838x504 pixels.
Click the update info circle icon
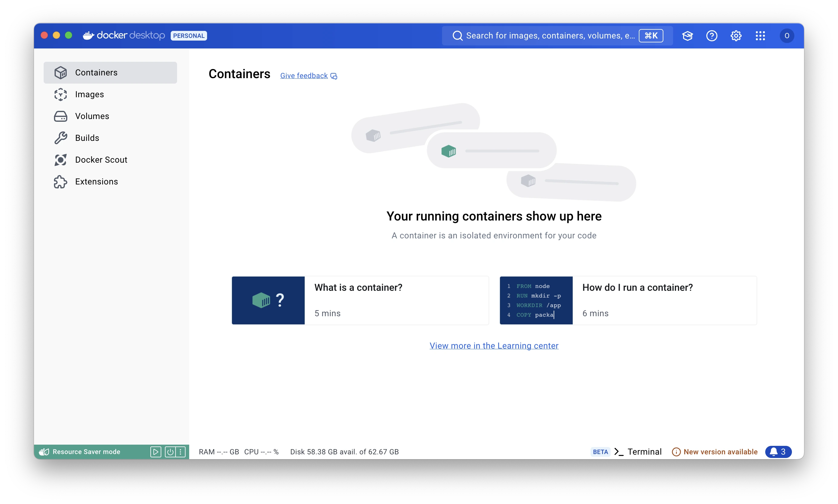(x=676, y=452)
